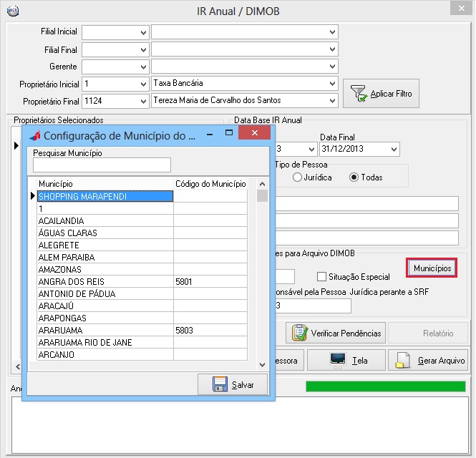Select the Todas radio button
The height and width of the screenshot is (458, 476).
pyautogui.click(x=354, y=177)
